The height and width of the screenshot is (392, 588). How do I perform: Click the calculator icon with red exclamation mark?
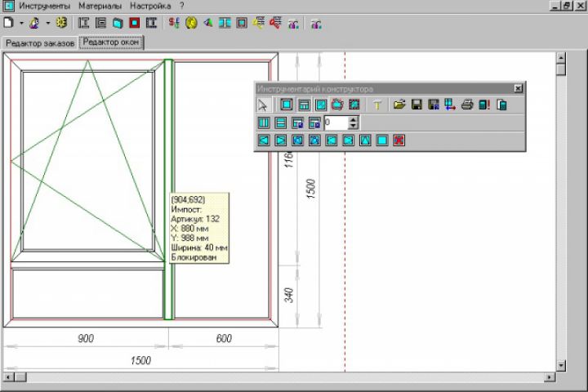[484, 105]
